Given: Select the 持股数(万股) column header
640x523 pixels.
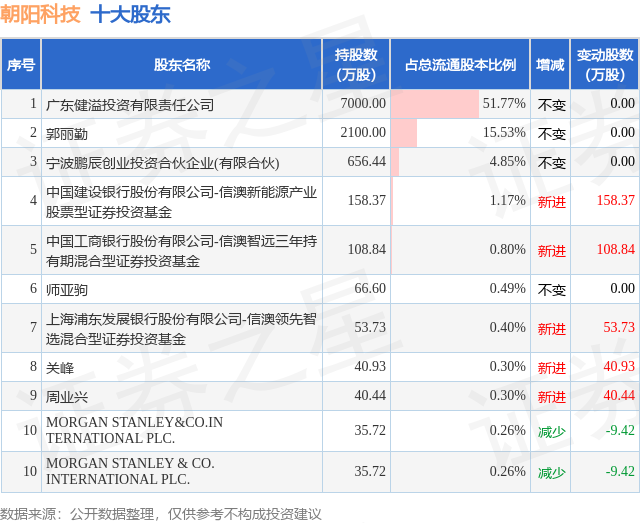Looking at the screenshot, I should pyautogui.click(x=356, y=65).
